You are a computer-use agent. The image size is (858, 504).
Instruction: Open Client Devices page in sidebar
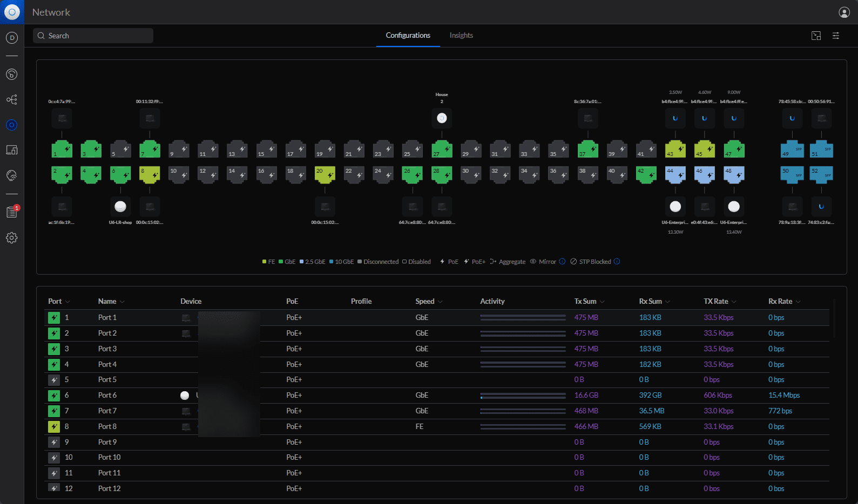tap(12, 150)
